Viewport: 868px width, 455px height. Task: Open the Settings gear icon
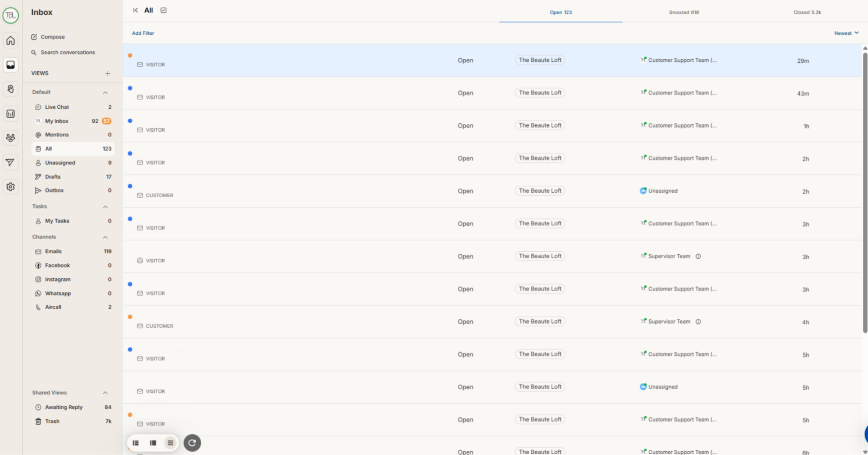[11, 187]
